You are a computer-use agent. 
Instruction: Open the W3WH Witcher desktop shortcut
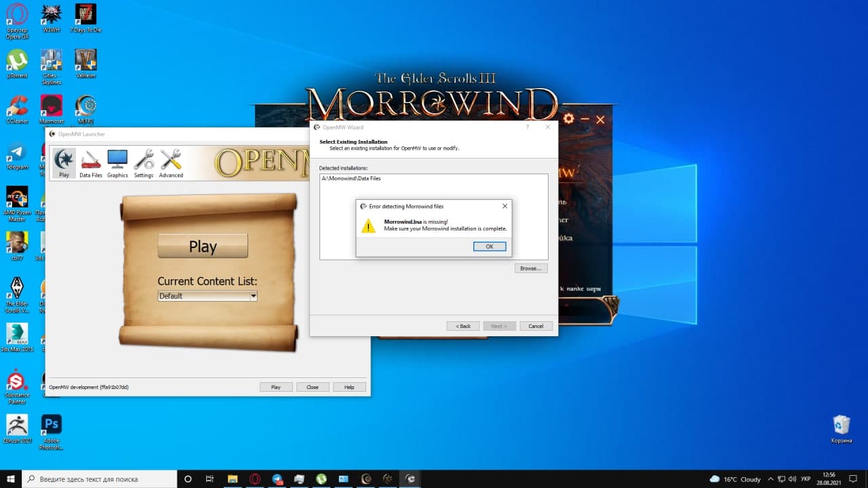click(x=52, y=18)
